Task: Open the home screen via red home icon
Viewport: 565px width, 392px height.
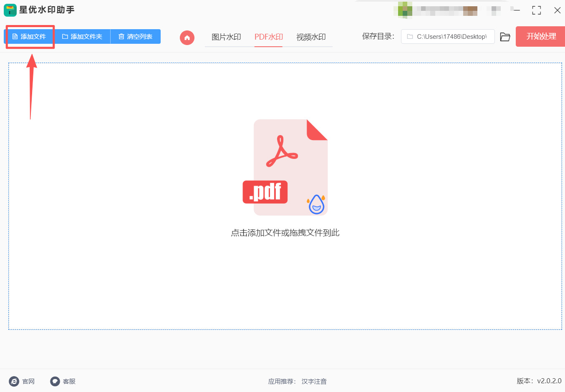Action: click(187, 38)
